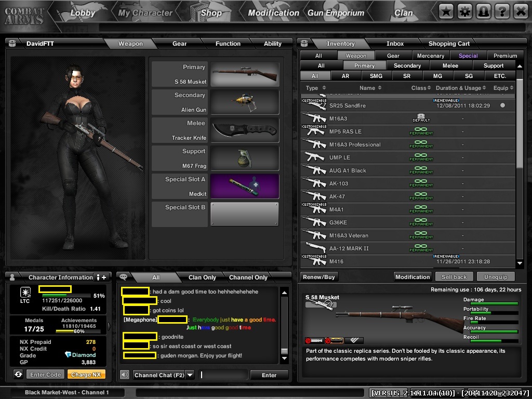Sort inventory by the Class column arrows

[x=429, y=88]
